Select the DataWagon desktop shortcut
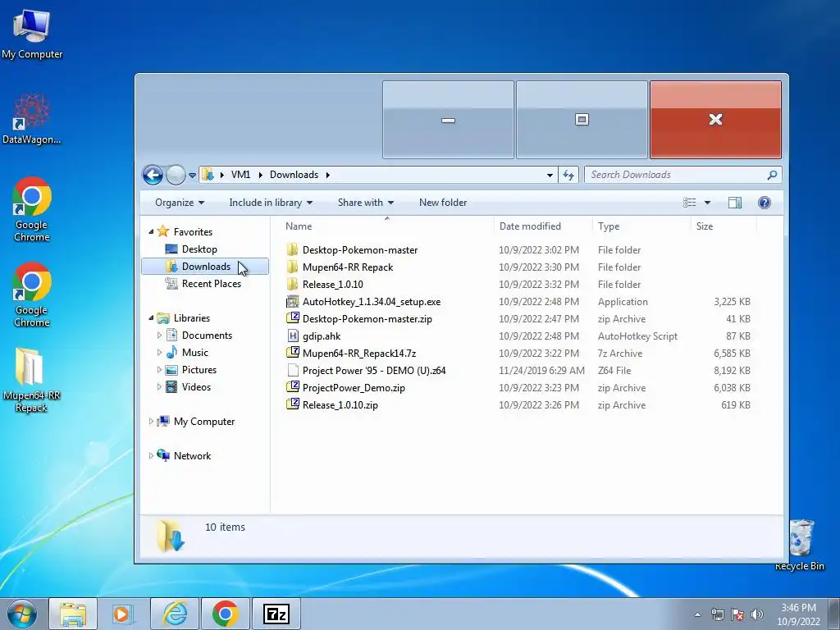Viewport: 840px width, 630px height. 32,119
